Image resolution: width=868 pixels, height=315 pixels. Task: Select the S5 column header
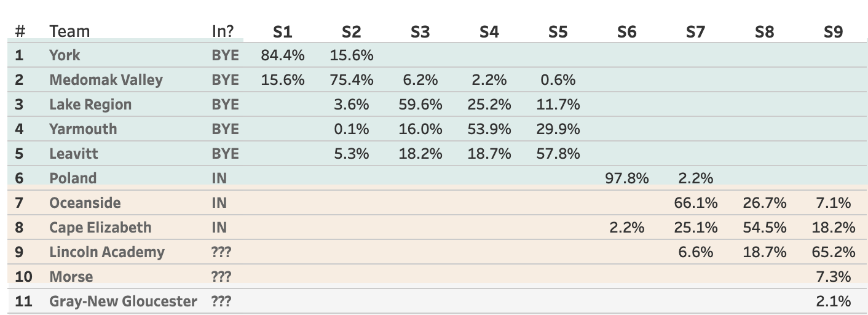point(558,31)
